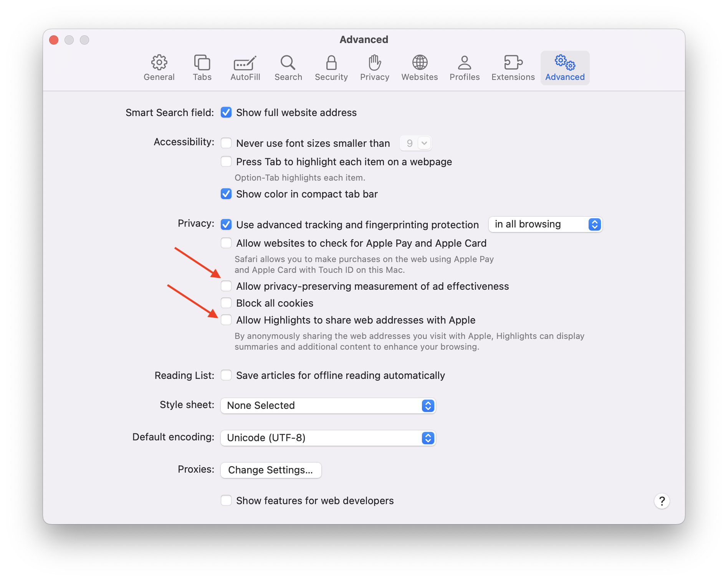Image resolution: width=728 pixels, height=581 pixels.
Task: Click the Highlights anonymous sharing description text
Action: point(409,342)
